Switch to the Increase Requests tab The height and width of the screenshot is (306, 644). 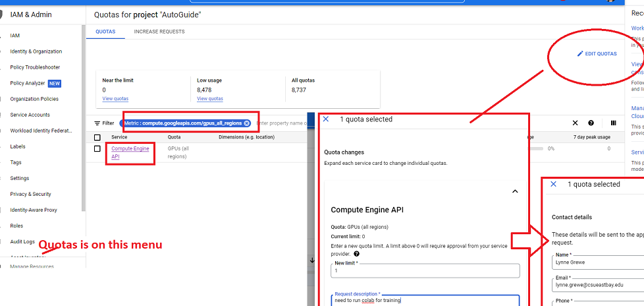[159, 31]
